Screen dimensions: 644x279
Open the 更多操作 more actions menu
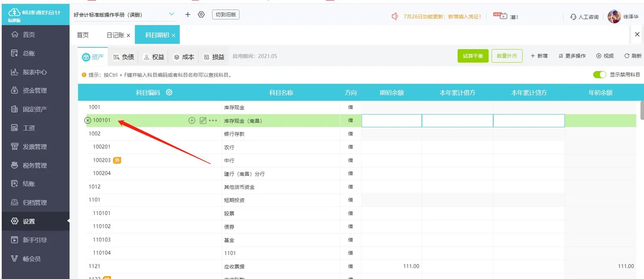[572, 56]
